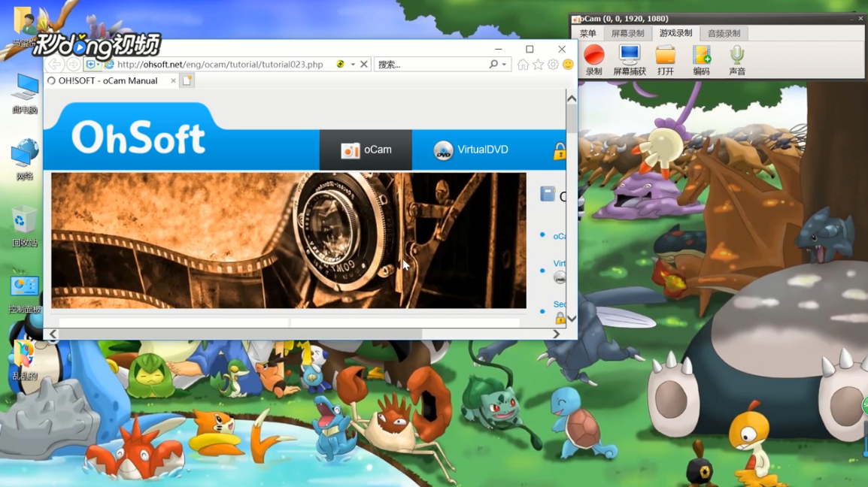Image resolution: width=868 pixels, height=487 pixels.
Task: Close the OH!SOFT - oCam Manual tab
Action: coord(173,81)
